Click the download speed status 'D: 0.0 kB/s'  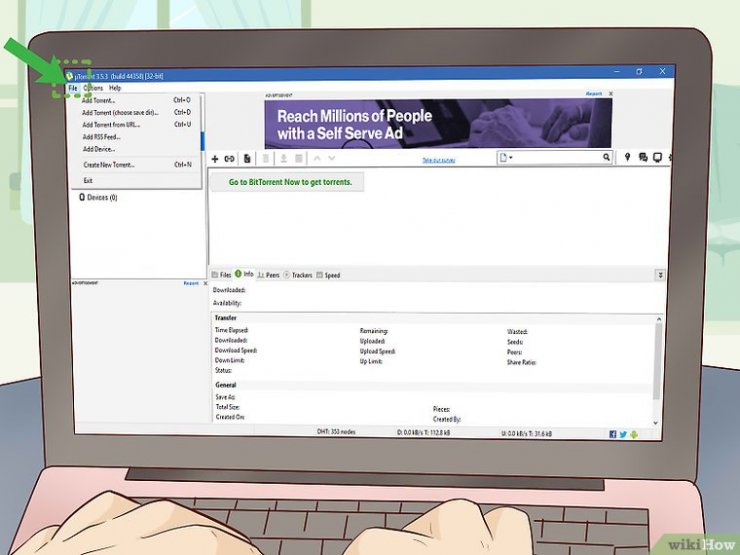pyautogui.click(x=423, y=433)
